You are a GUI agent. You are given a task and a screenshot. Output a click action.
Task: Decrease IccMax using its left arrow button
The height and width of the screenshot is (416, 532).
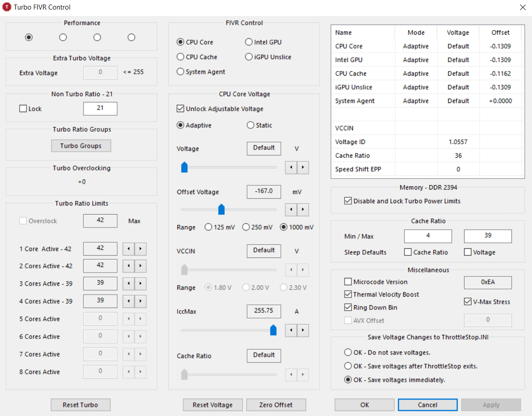pyautogui.click(x=291, y=330)
